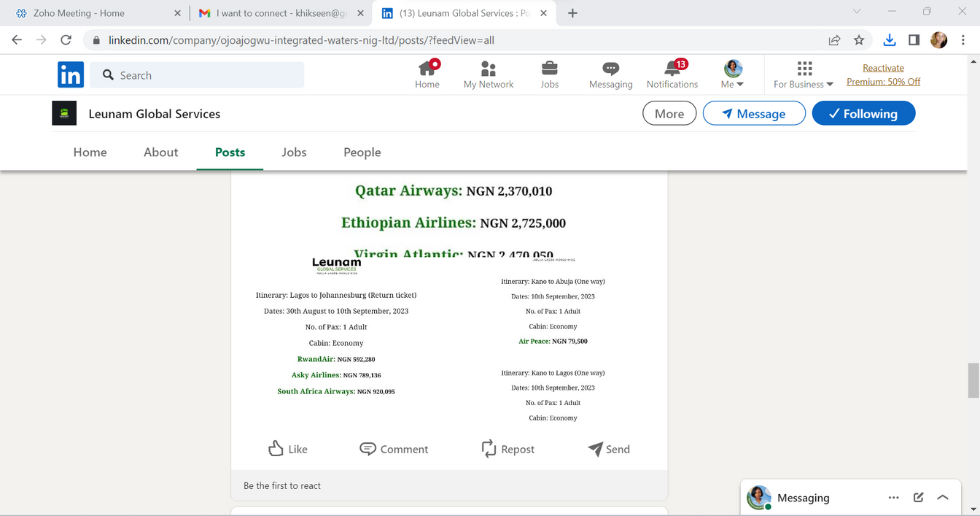Open a new browser tab
The width and height of the screenshot is (980, 516).
(x=572, y=13)
